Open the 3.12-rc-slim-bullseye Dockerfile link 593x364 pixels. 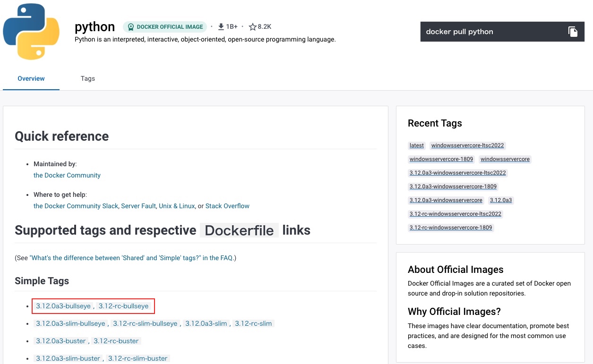(x=145, y=323)
